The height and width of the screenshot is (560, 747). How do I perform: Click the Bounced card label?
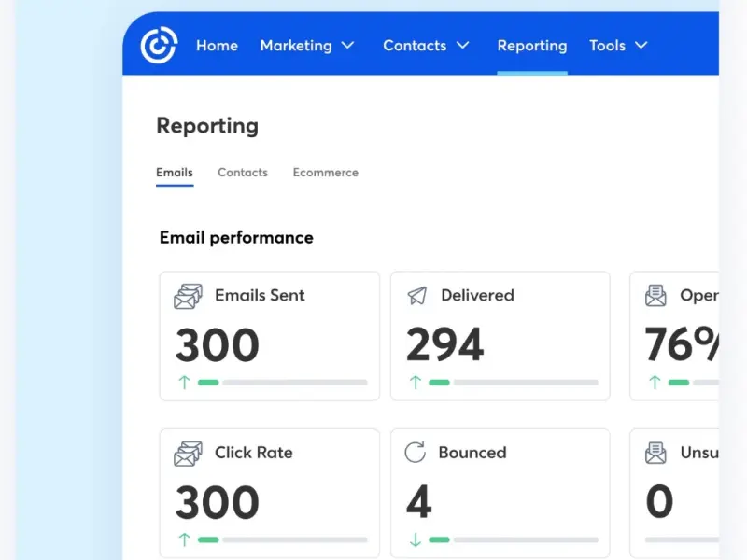click(472, 453)
